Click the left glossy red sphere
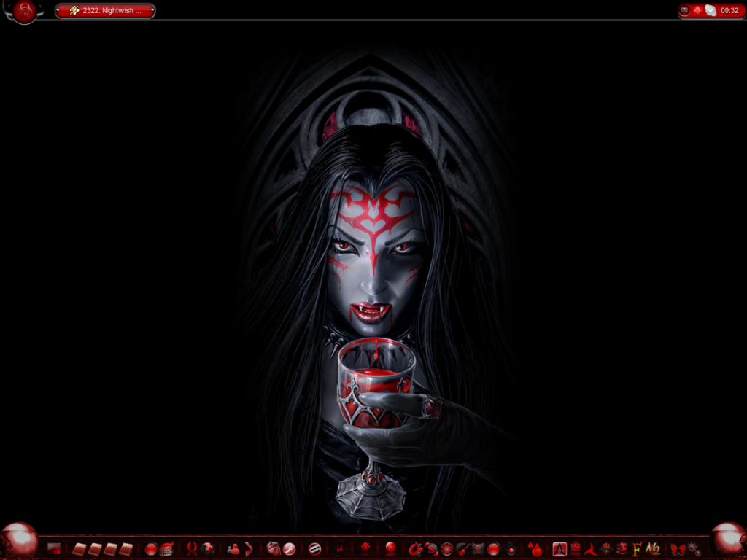The image size is (747, 560). click(x=20, y=540)
